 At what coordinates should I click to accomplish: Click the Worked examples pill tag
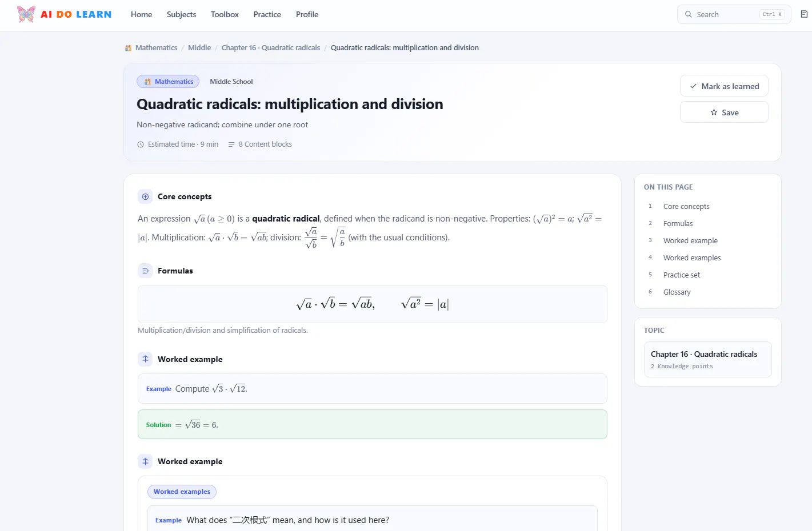coord(182,492)
